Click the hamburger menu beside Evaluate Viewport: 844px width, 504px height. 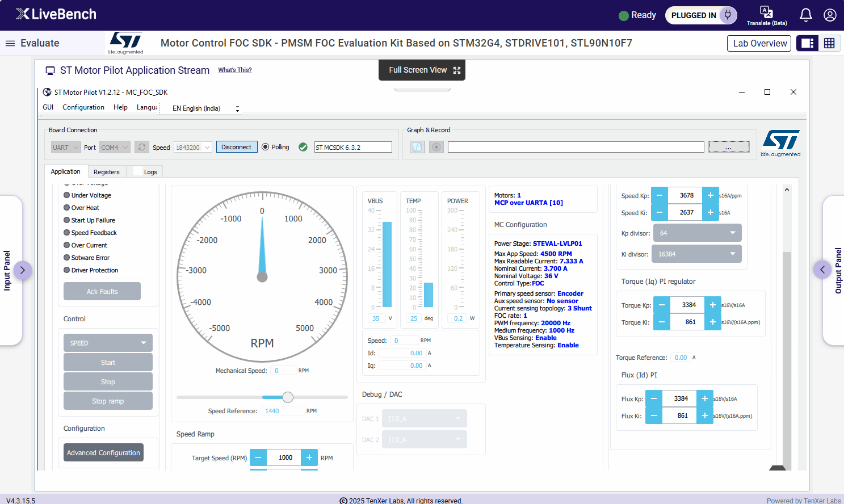click(x=10, y=43)
